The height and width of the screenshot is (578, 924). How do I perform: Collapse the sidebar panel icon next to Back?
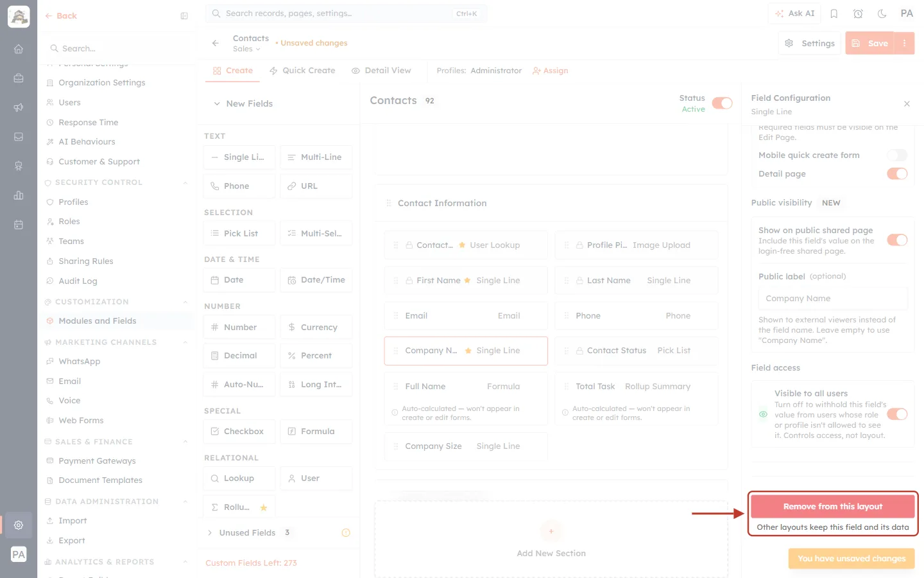[184, 16]
